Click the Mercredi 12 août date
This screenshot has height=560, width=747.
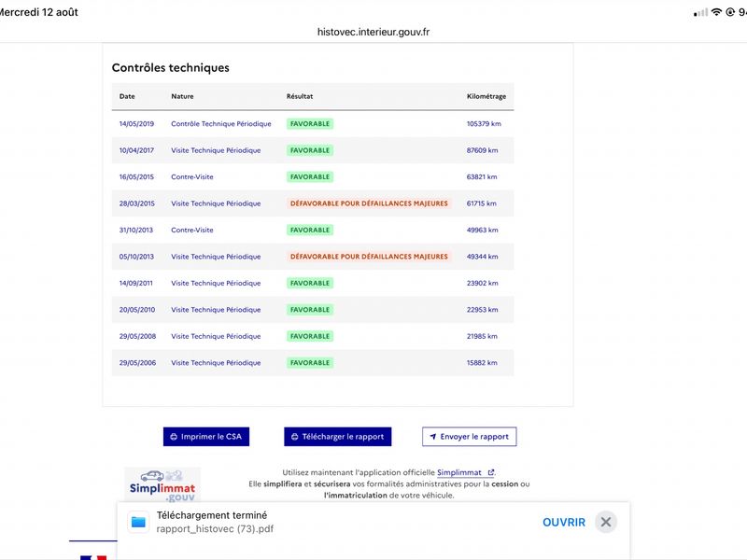(x=38, y=12)
